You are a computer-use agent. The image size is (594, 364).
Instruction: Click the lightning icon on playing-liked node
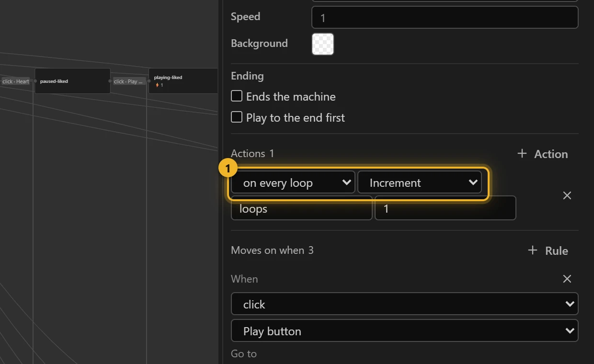coord(157,85)
